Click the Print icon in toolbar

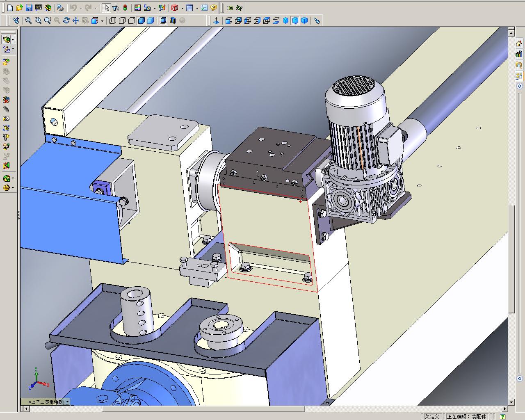[60, 8]
